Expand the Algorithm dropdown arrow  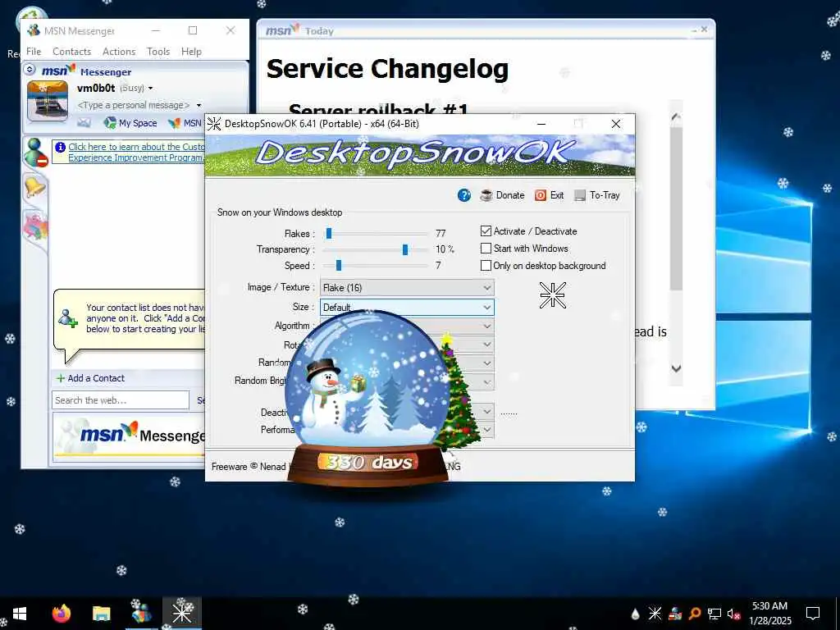tap(486, 326)
